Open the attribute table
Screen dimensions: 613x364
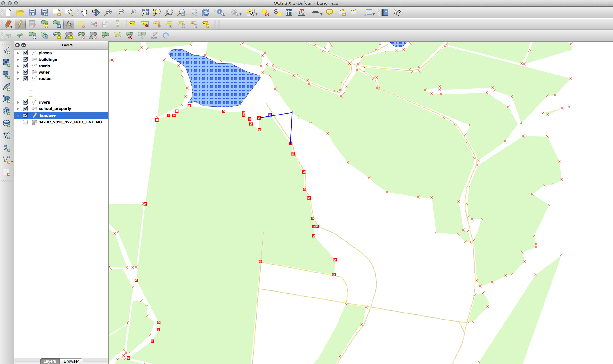point(289,12)
